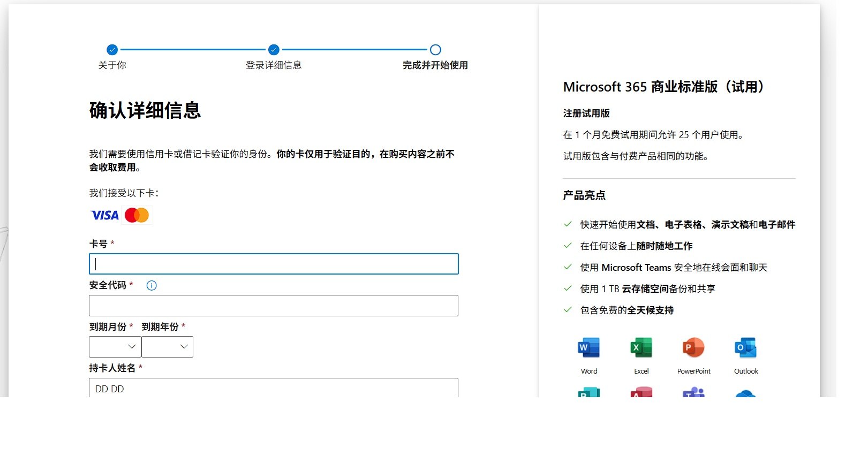The image size is (868, 471).
Task: Click the '产品亮点' heading
Action: coord(584,195)
